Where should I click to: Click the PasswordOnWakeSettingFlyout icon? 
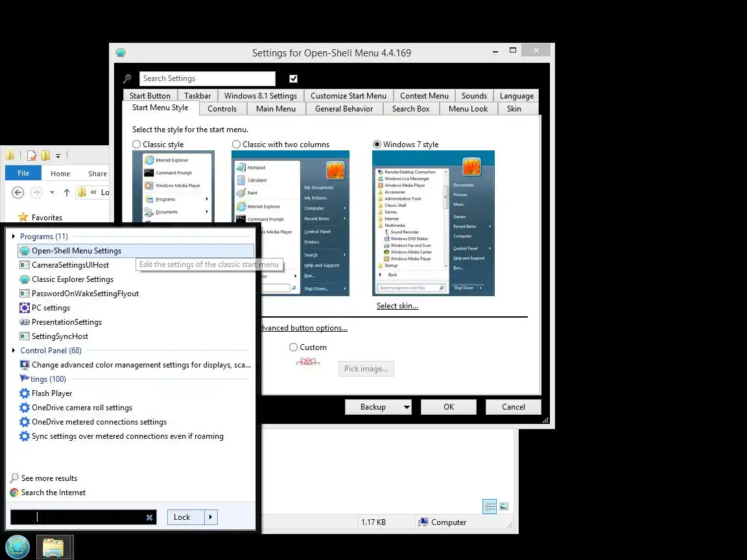click(25, 294)
